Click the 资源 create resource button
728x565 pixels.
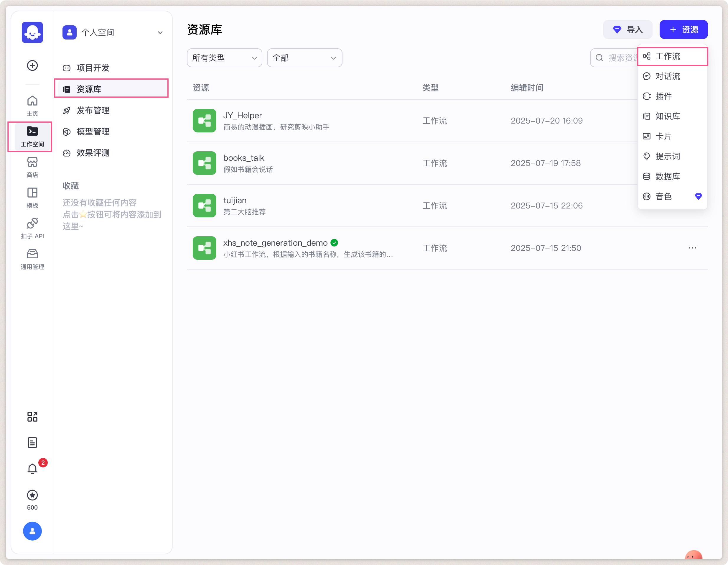click(683, 29)
